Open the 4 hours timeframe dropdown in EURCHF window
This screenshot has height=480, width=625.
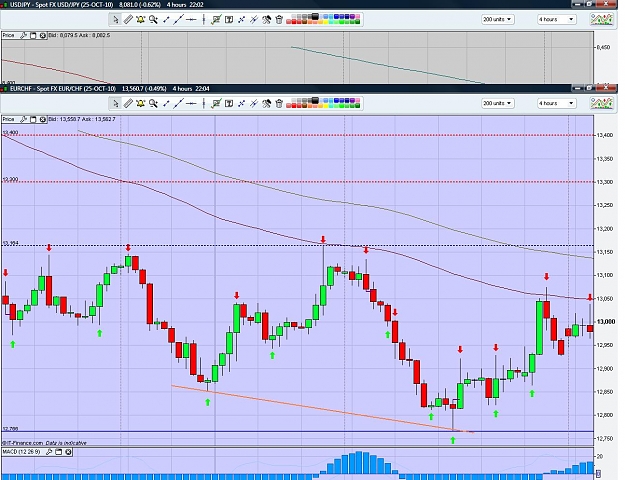click(x=556, y=103)
